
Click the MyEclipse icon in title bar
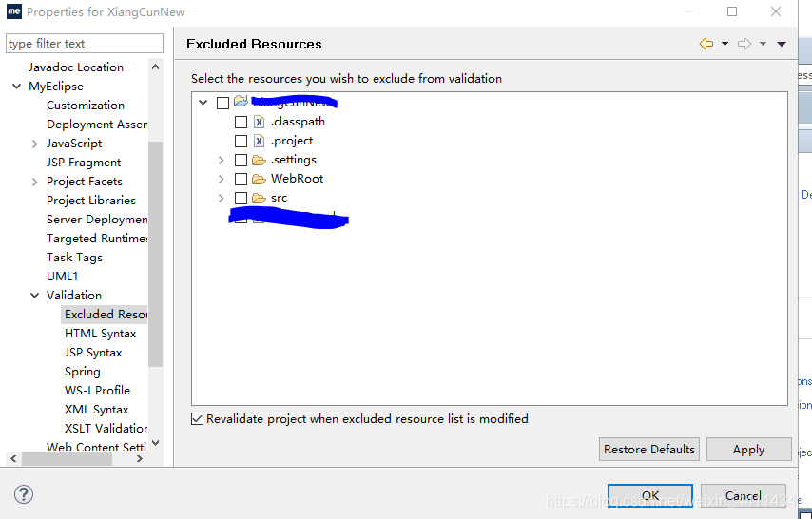pyautogui.click(x=14, y=11)
